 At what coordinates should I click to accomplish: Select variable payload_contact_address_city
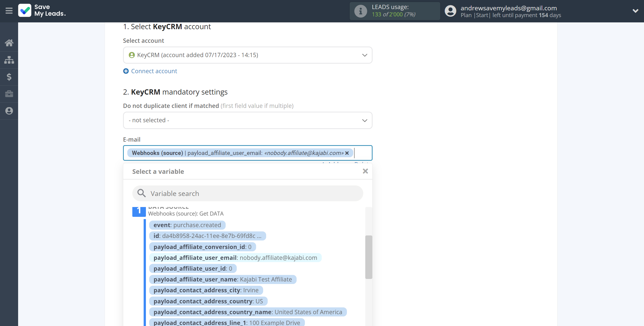[x=206, y=290]
